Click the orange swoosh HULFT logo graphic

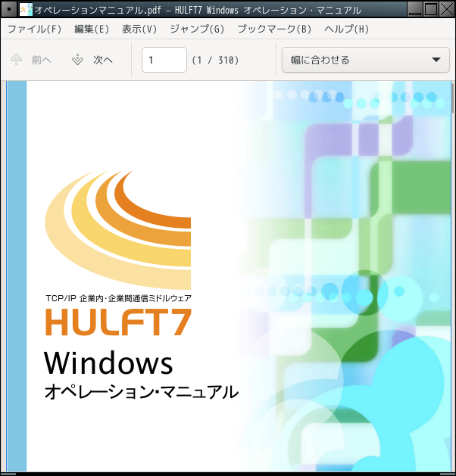pos(118,230)
